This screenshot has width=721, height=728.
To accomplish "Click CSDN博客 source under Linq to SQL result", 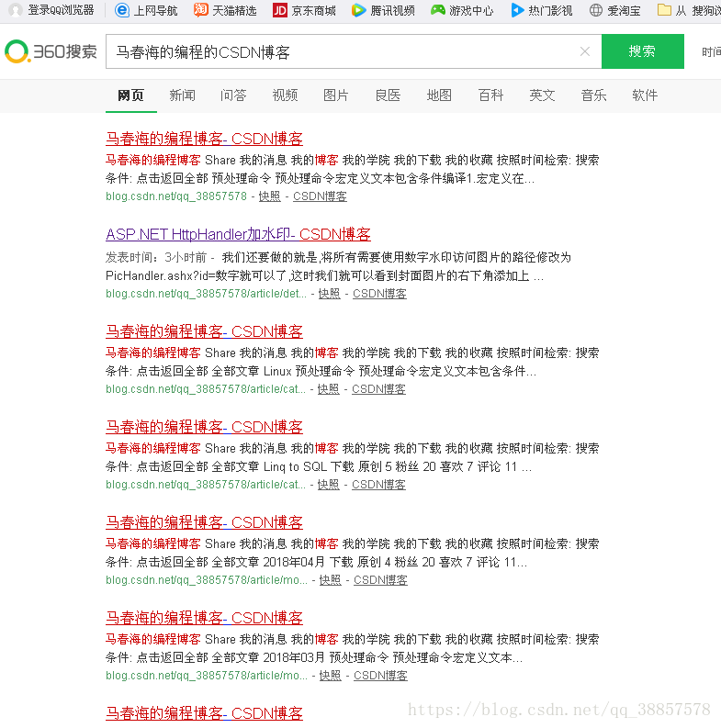I will [378, 485].
